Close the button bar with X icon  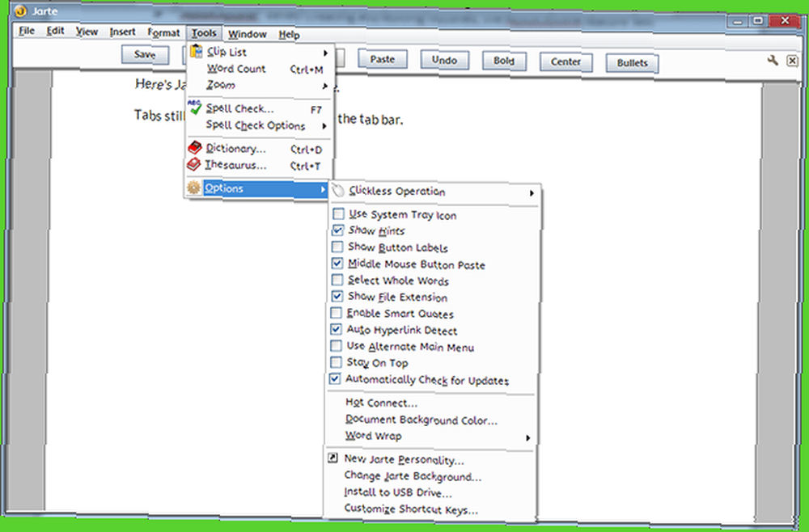[792, 61]
